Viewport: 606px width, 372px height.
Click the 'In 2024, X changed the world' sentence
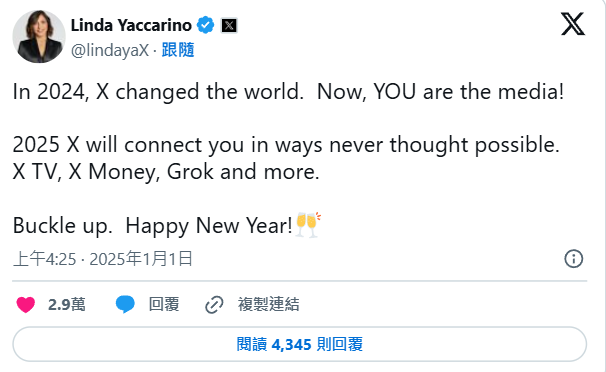coord(158,92)
